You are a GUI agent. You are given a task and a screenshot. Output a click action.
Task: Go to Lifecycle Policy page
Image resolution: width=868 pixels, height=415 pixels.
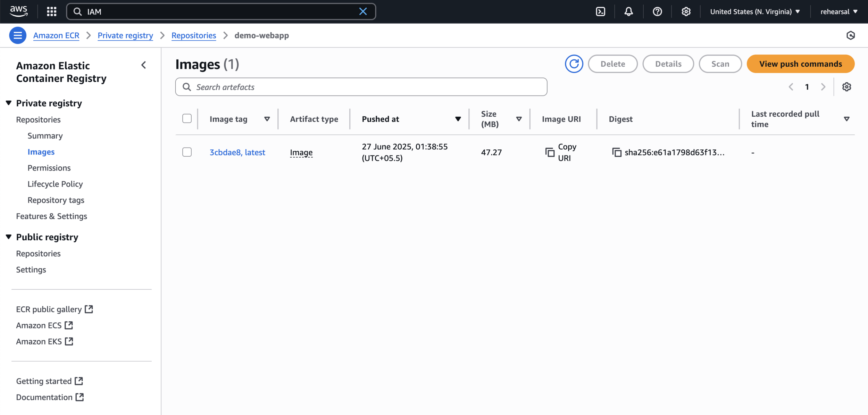tap(55, 184)
